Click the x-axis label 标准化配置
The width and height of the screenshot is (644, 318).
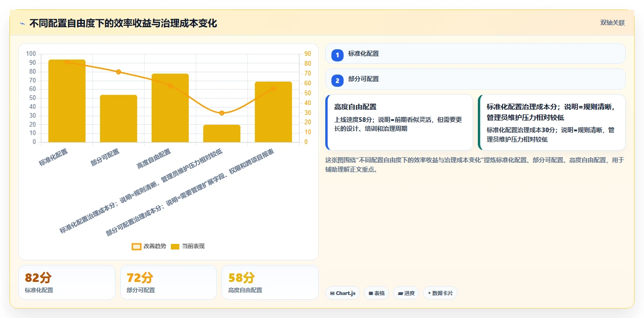click(x=53, y=158)
